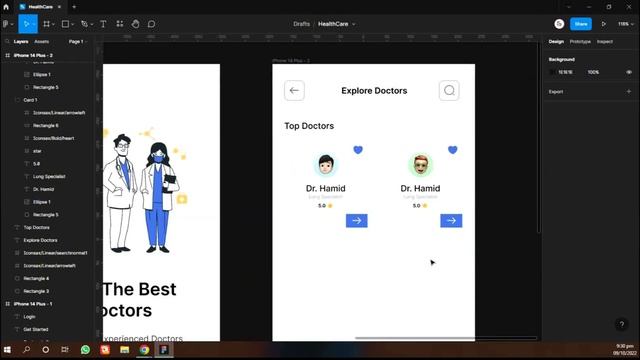This screenshot has height=360, width=640.
Task: Click the heart icon on dark-haired doctor card
Action: tap(358, 150)
